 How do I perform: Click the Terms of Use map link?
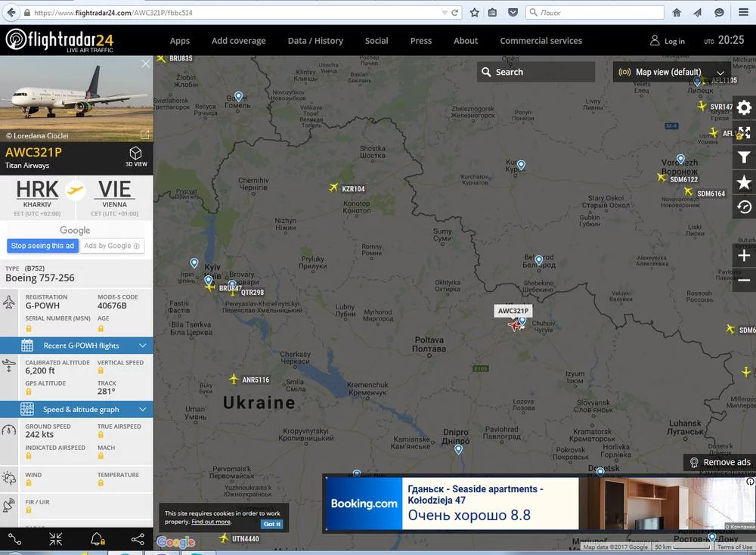(734, 547)
